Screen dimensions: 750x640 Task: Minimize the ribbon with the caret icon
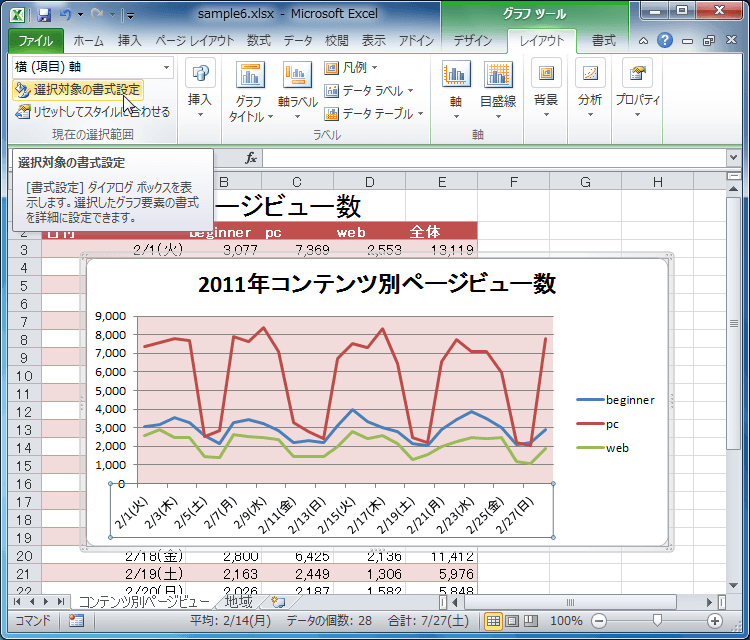[x=643, y=41]
